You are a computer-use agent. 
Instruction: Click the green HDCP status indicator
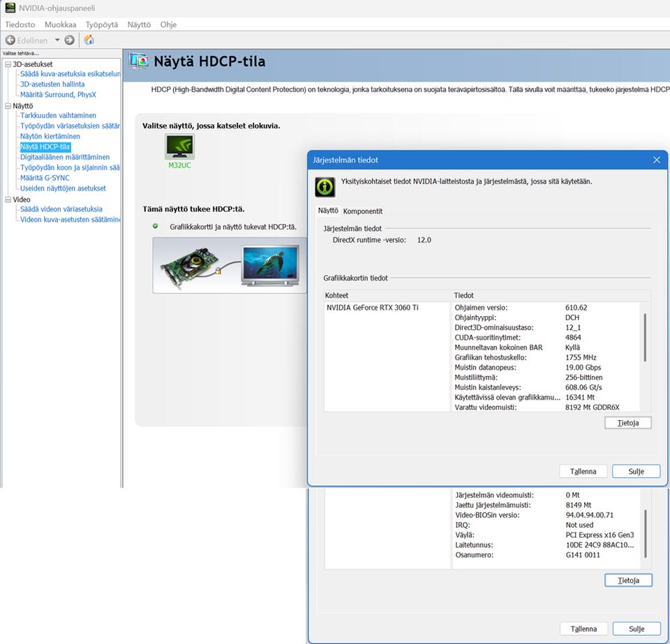tap(156, 226)
